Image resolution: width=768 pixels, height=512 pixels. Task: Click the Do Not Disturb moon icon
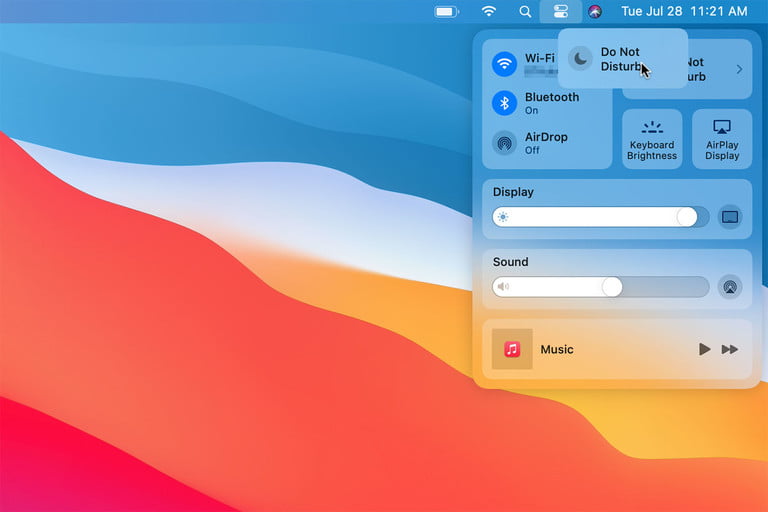(580, 59)
